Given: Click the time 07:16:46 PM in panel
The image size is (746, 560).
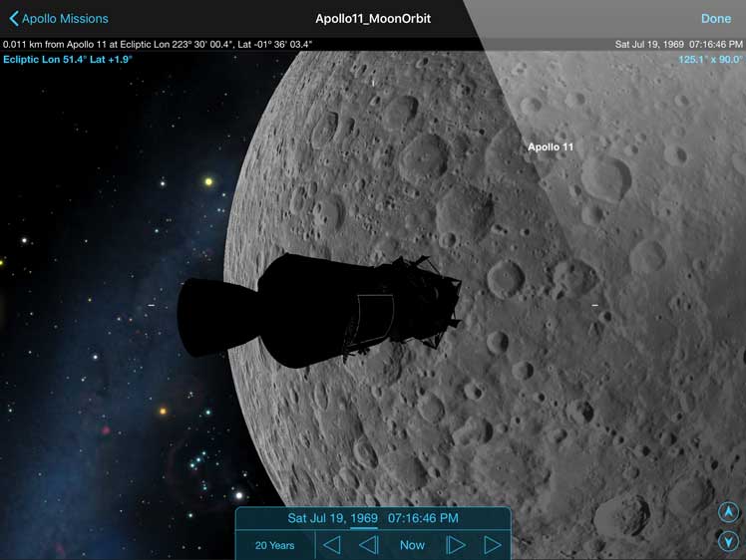Looking at the screenshot, I should click(x=423, y=518).
